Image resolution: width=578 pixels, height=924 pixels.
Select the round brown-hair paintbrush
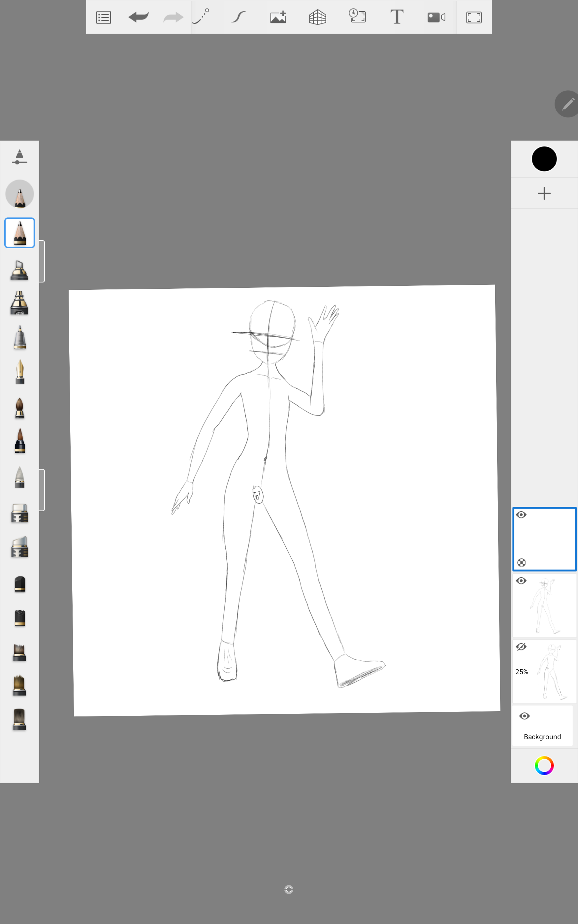click(x=19, y=408)
